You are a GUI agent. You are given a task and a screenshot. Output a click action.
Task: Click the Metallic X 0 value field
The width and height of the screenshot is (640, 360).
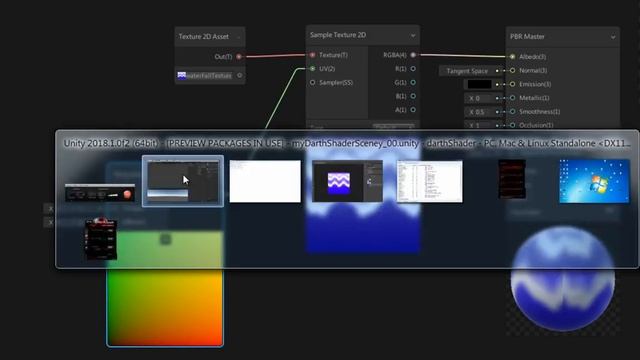click(x=479, y=98)
